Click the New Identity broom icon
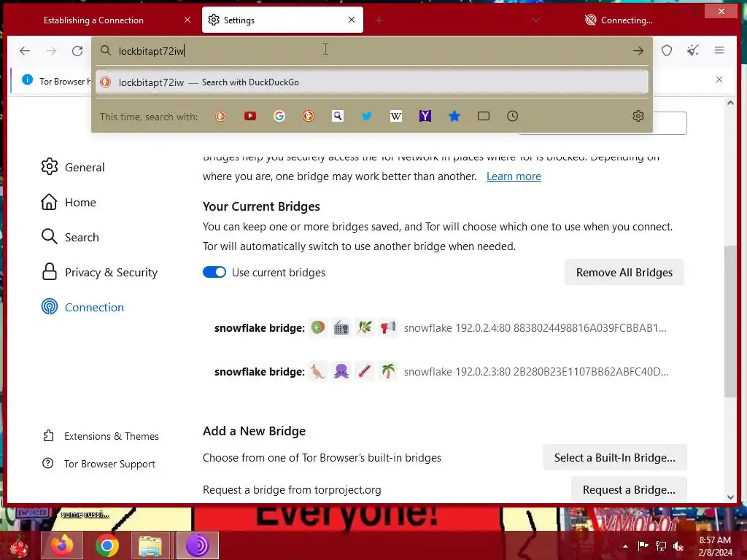 pyautogui.click(x=693, y=50)
